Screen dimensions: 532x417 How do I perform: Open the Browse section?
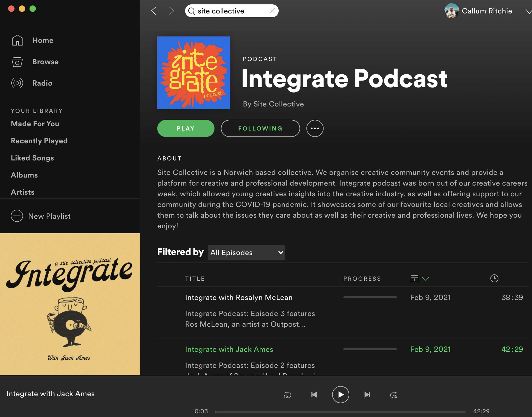pyautogui.click(x=45, y=62)
